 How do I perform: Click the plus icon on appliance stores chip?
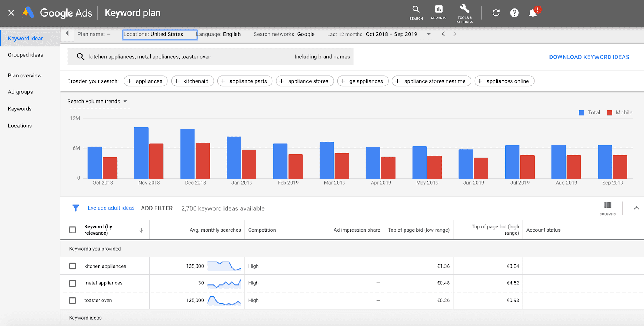point(281,81)
